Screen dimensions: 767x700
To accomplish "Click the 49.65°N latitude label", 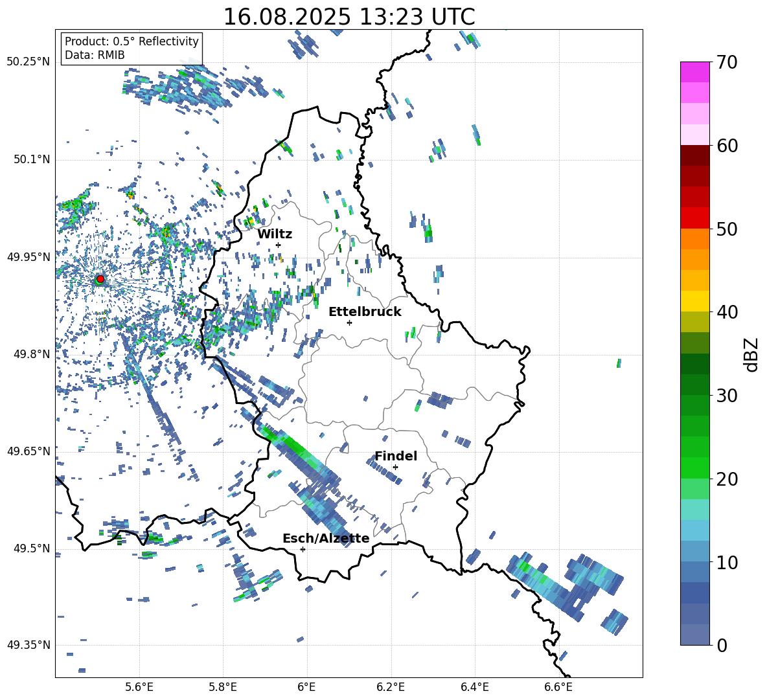I will point(29,451).
